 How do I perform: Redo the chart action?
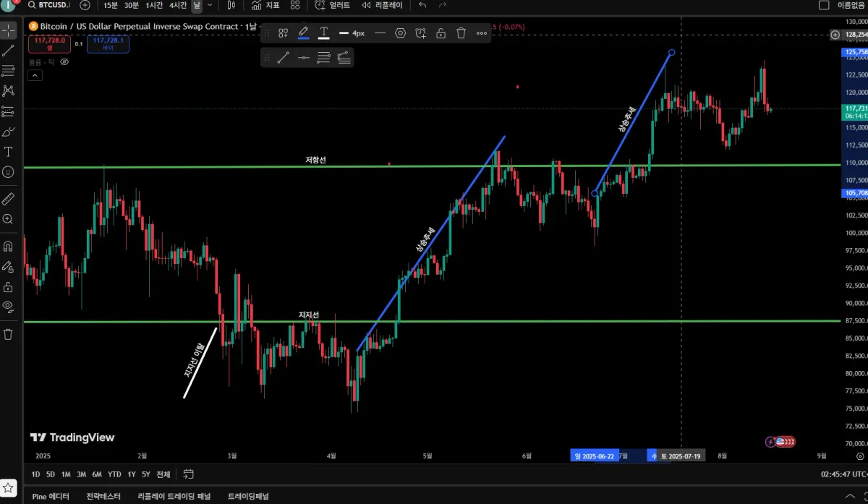click(x=442, y=5)
